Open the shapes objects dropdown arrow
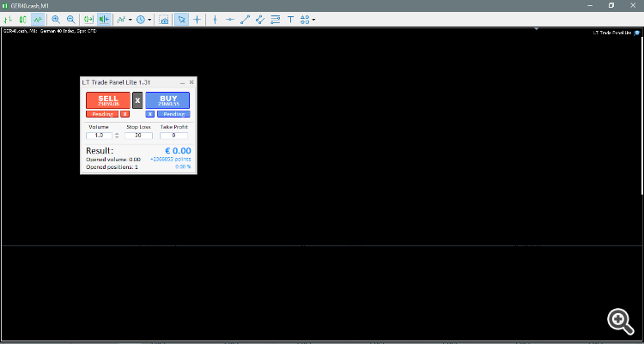The height and width of the screenshot is (344, 644). [313, 20]
